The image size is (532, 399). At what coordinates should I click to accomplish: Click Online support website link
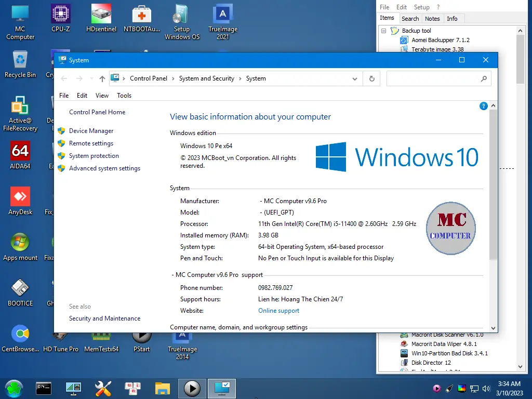pos(278,311)
